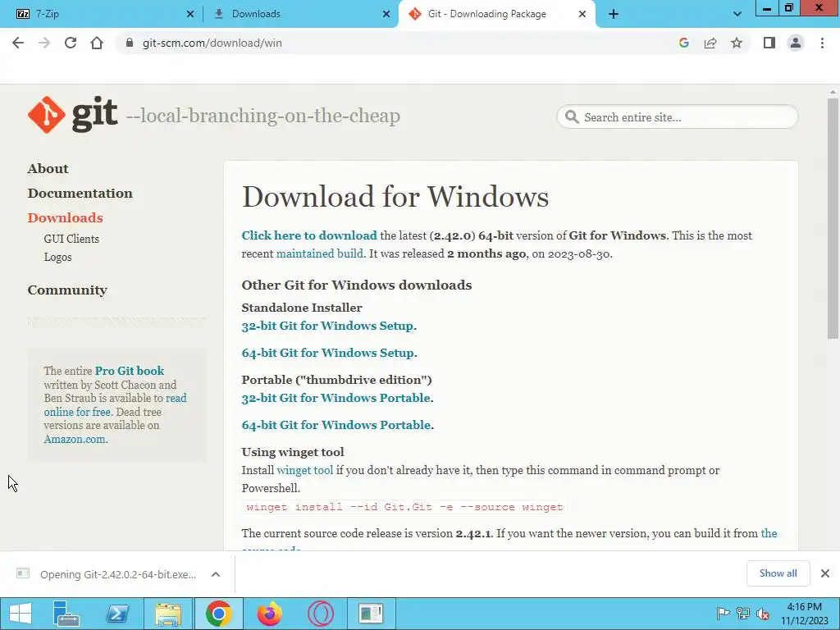
Task: Click the forward navigation arrow
Action: 44,43
